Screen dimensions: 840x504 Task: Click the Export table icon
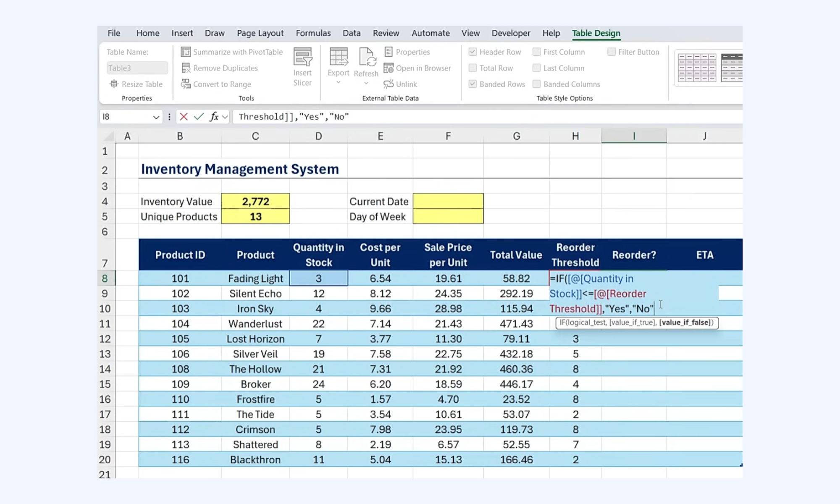[339, 57]
